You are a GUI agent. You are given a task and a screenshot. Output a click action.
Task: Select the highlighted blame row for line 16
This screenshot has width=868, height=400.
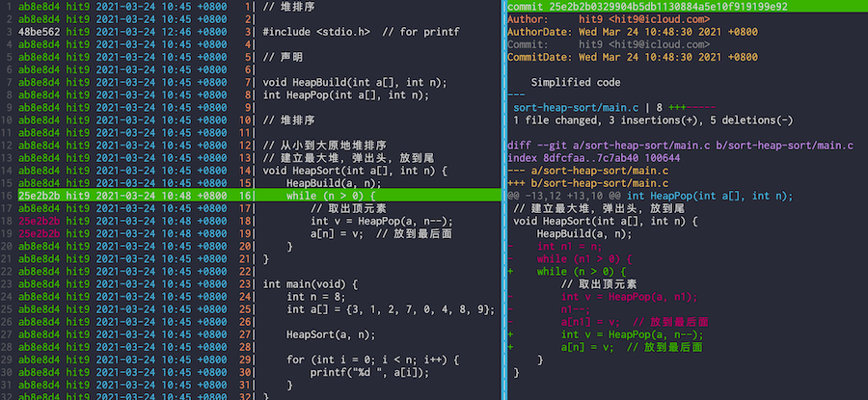pyautogui.click(x=251, y=196)
